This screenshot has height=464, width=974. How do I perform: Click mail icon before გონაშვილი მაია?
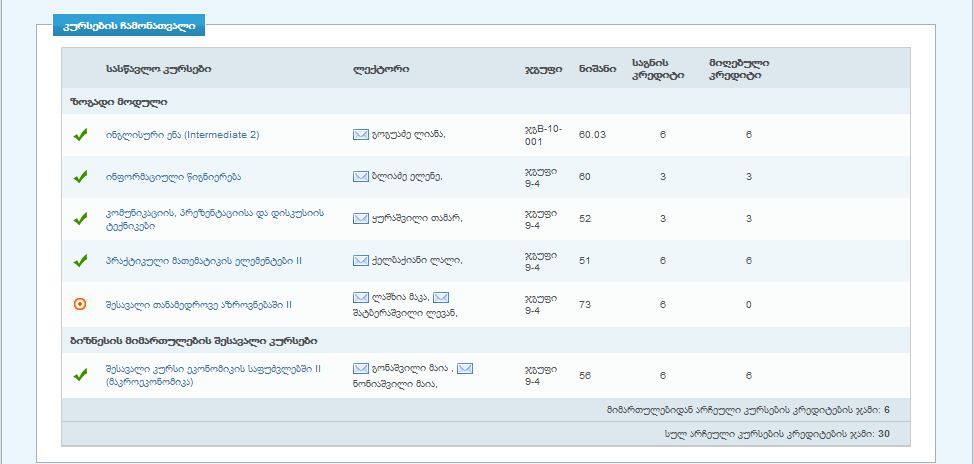coord(361,368)
